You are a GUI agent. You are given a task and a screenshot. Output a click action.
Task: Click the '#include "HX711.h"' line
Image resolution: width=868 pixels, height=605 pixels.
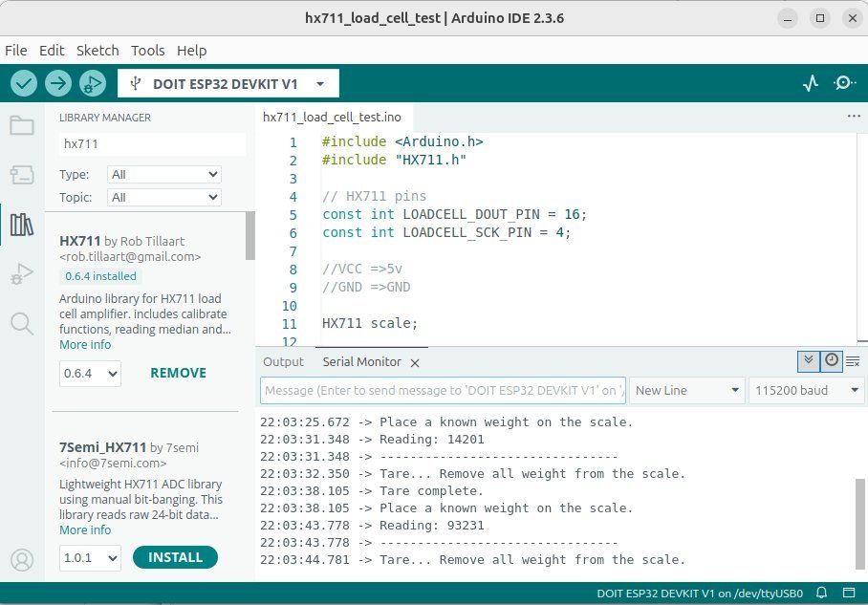pyautogui.click(x=394, y=160)
